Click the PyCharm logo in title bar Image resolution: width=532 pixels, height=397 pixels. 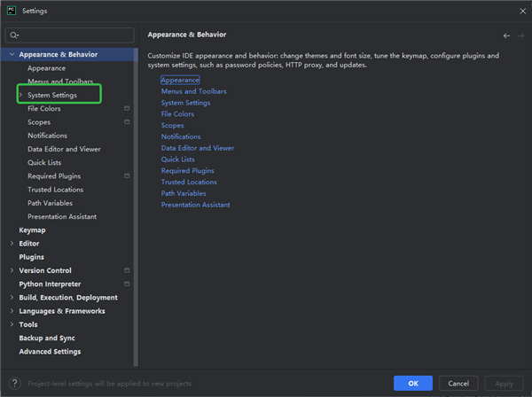pos(10,11)
